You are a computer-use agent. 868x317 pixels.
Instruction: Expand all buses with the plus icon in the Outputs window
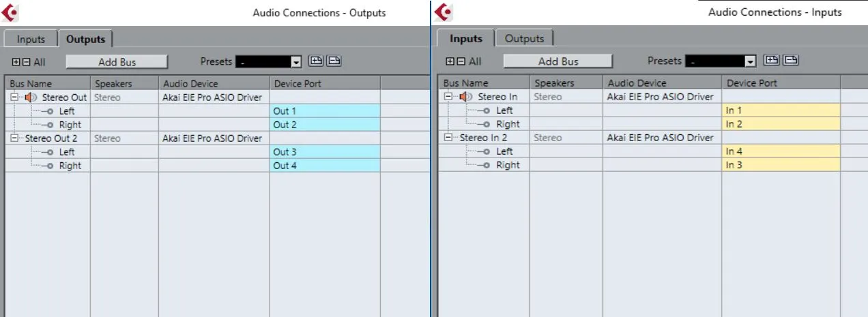16,62
